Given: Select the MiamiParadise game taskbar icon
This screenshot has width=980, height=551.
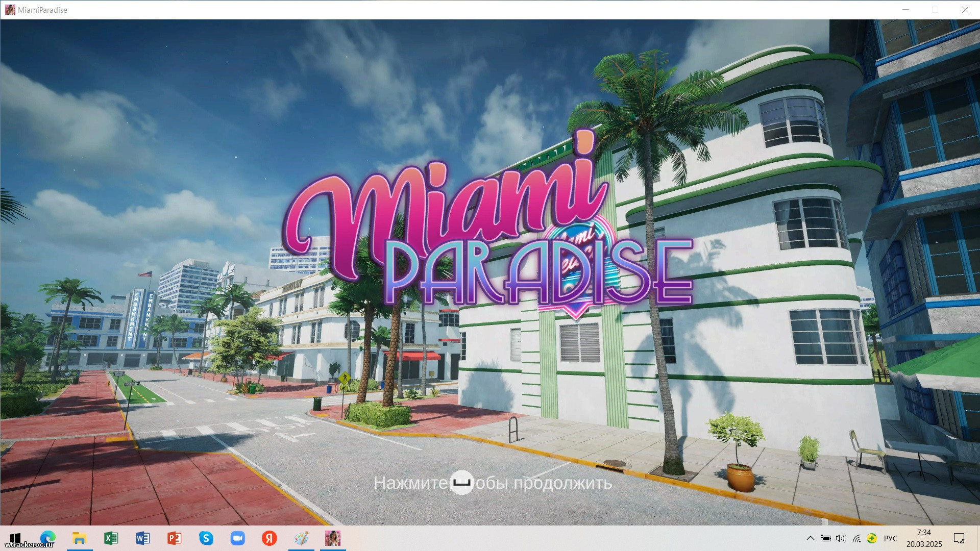Looking at the screenshot, I should tap(332, 538).
